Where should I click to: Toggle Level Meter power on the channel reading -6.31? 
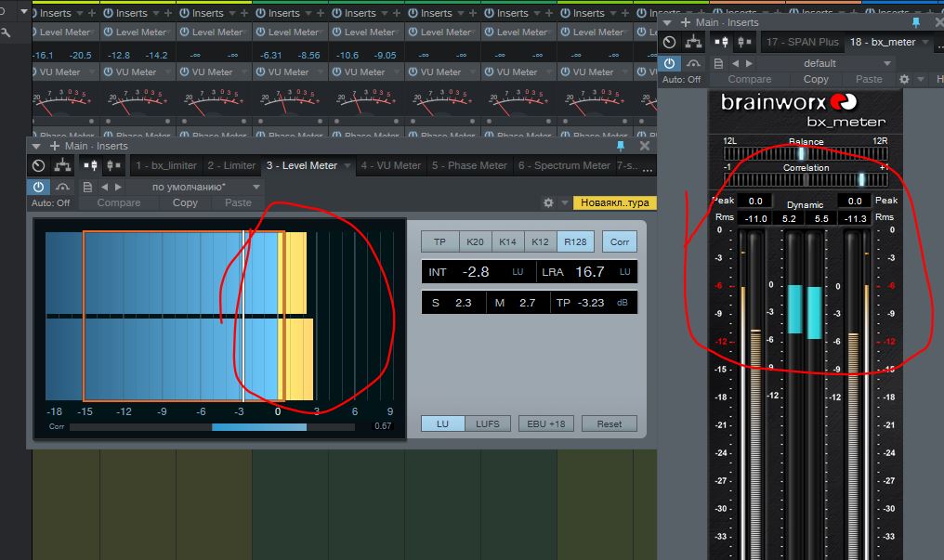(x=260, y=32)
